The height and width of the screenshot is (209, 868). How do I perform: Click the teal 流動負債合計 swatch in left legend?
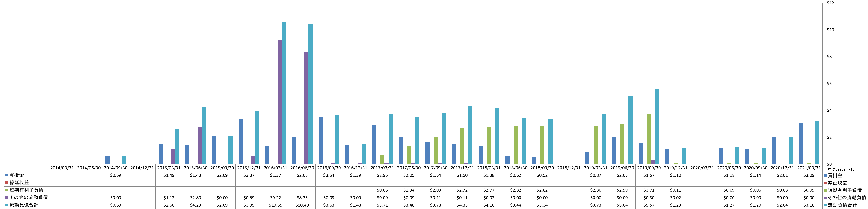click(x=7, y=205)
